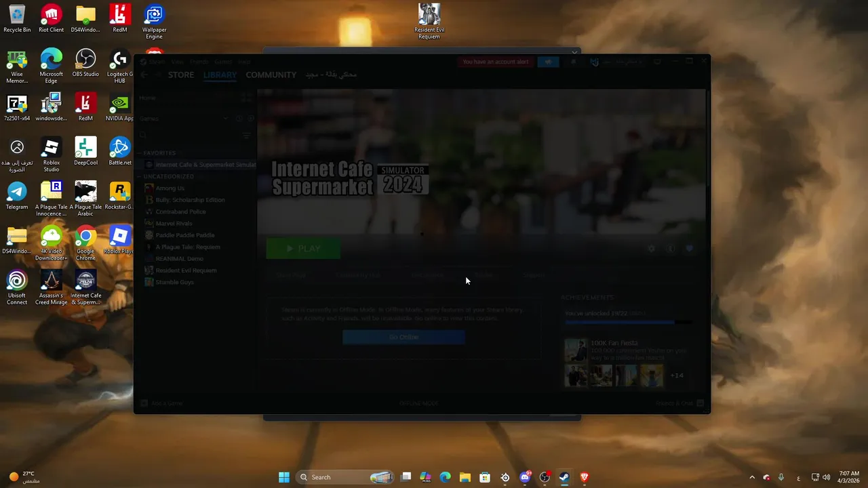Toggle the favorite heart for this game

(690, 249)
